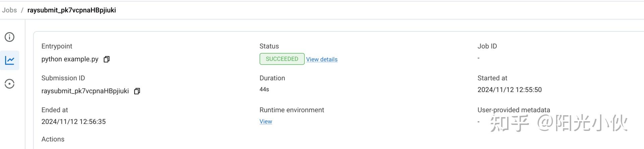Click the SUCCEEDED status badge
This screenshot has height=149, width=644.
coord(282,59)
